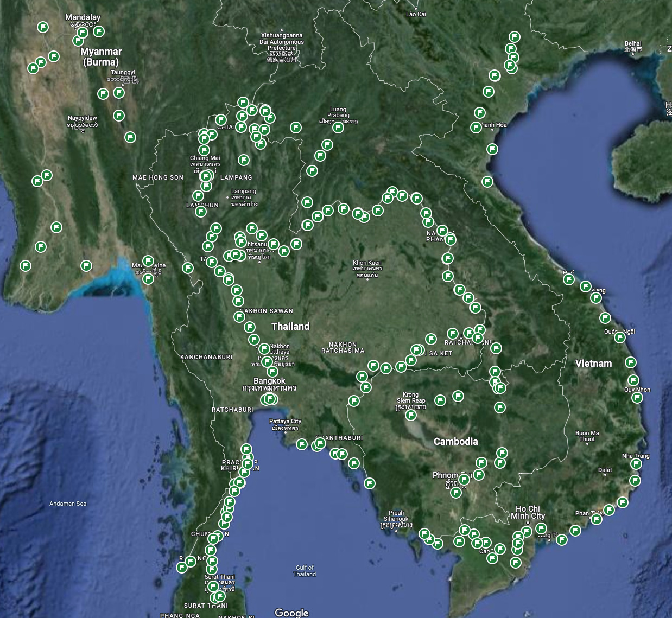Select the flag marker above Lampang label
Image resolution: width=672 pixels, height=618 pixels.
[243, 160]
